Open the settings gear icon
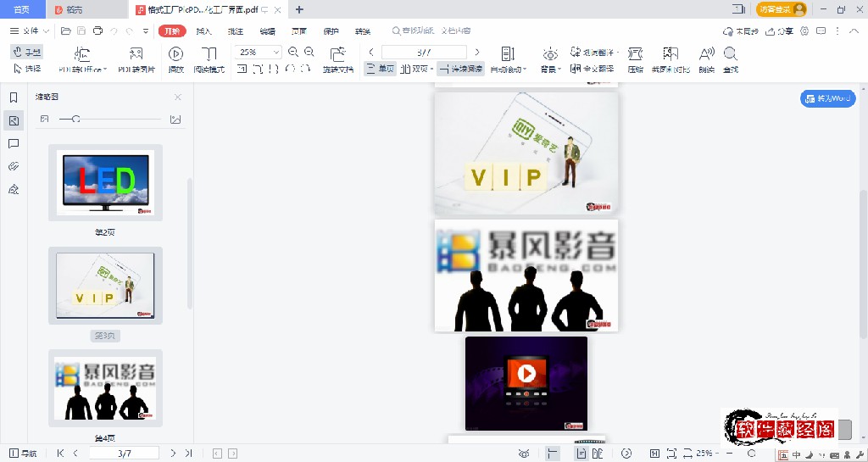 pyautogui.click(x=804, y=31)
